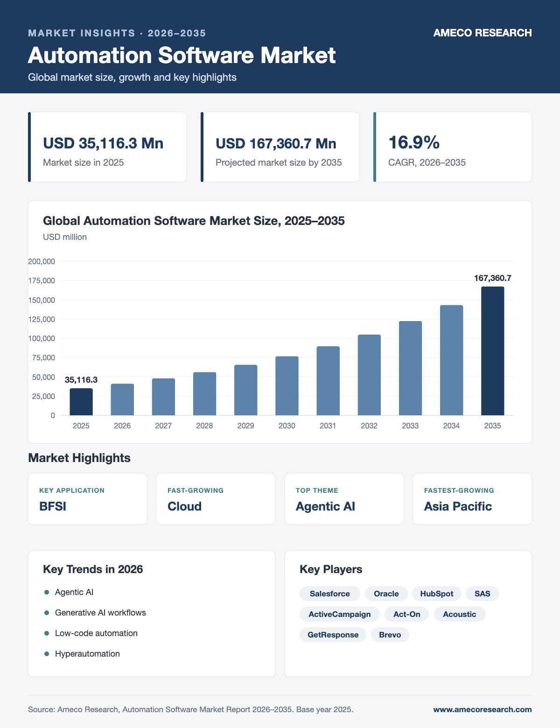Click the 2030 bar in chart
The image size is (560, 728).
click(287, 386)
